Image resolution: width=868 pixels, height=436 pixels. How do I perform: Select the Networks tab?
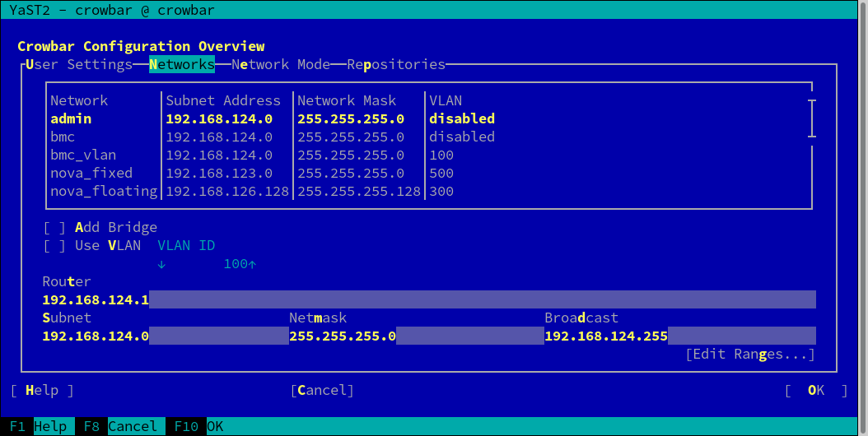[x=181, y=64]
